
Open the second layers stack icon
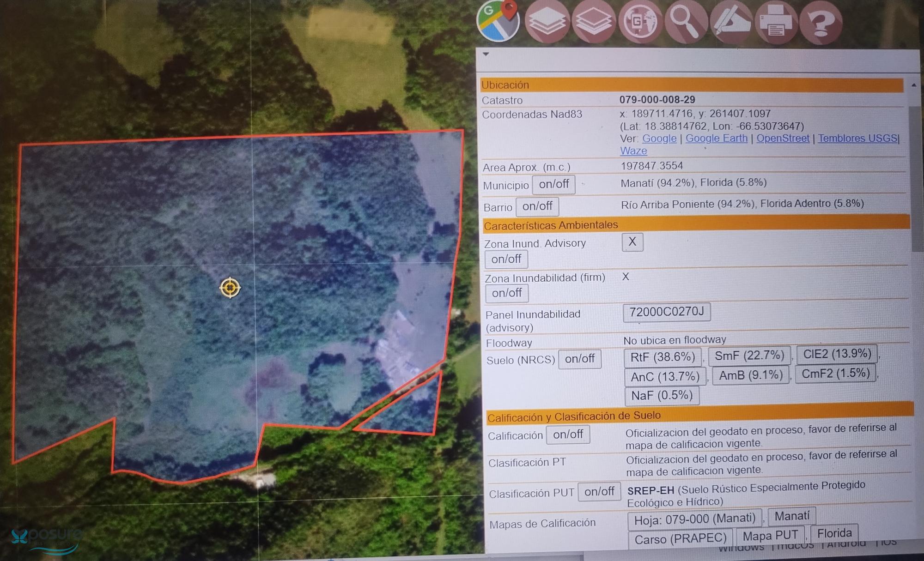click(x=593, y=21)
